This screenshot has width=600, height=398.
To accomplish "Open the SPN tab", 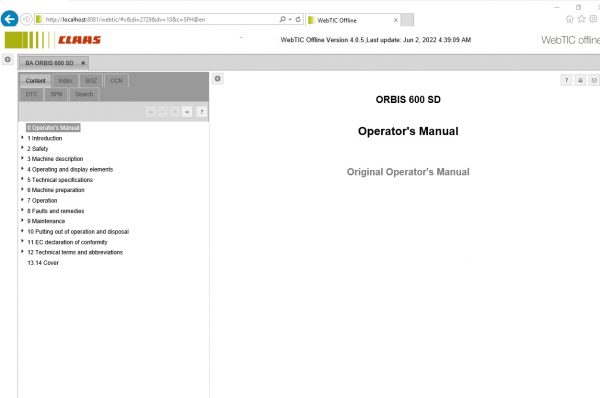I will click(56, 94).
